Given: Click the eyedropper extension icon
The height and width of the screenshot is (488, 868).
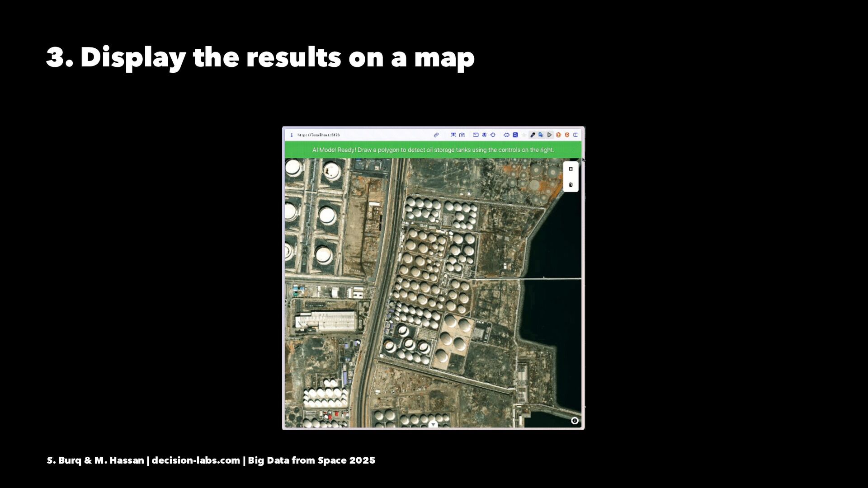Looking at the screenshot, I should click(533, 135).
